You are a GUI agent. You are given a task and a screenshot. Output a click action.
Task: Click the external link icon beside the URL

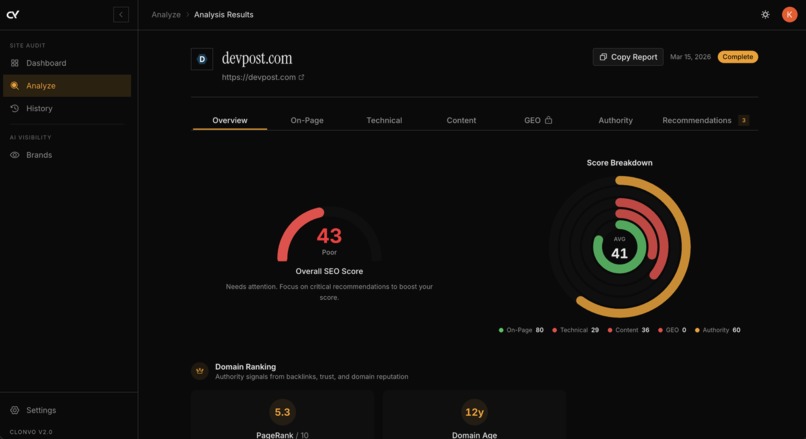tap(301, 77)
